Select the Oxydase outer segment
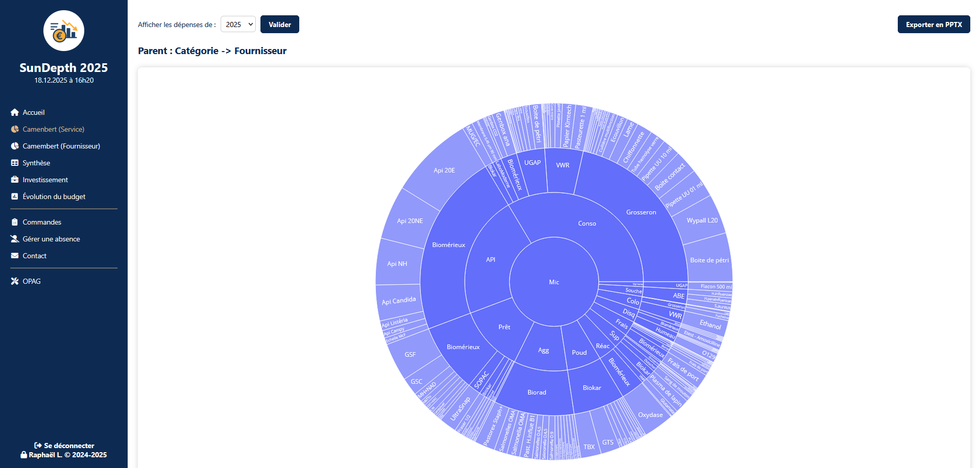This screenshot has height=468, width=980. point(650,415)
